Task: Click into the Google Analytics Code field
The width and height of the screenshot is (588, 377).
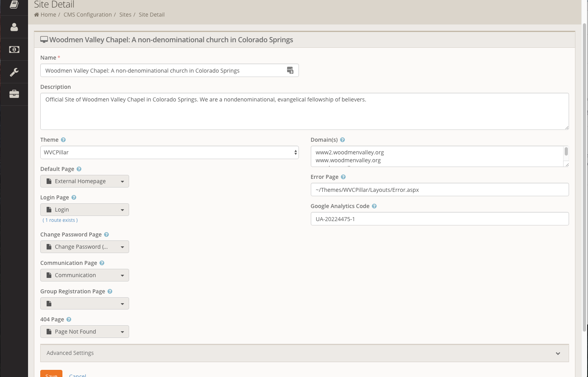Action: 440,219
